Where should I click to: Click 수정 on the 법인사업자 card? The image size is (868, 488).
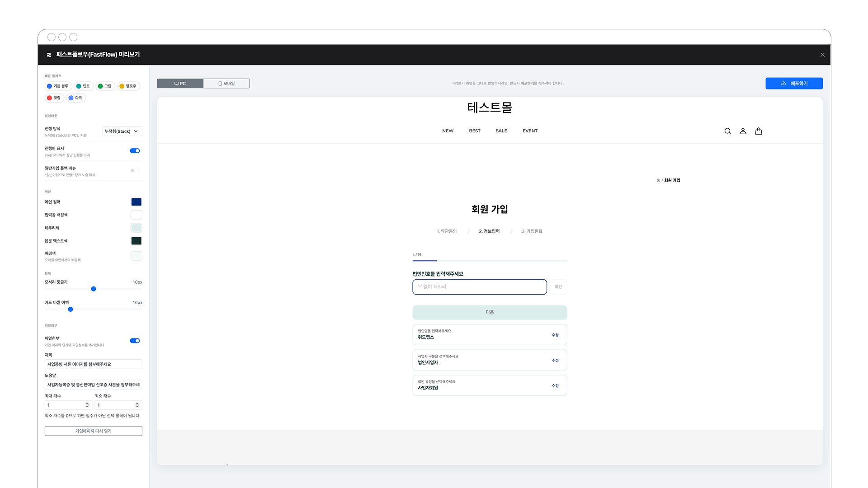pos(555,361)
